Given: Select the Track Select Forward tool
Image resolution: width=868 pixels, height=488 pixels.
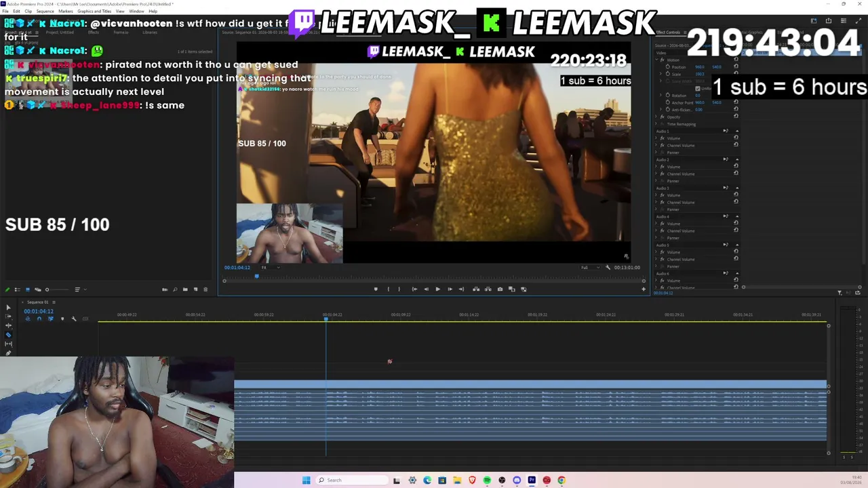Looking at the screenshot, I should click(x=8, y=317).
